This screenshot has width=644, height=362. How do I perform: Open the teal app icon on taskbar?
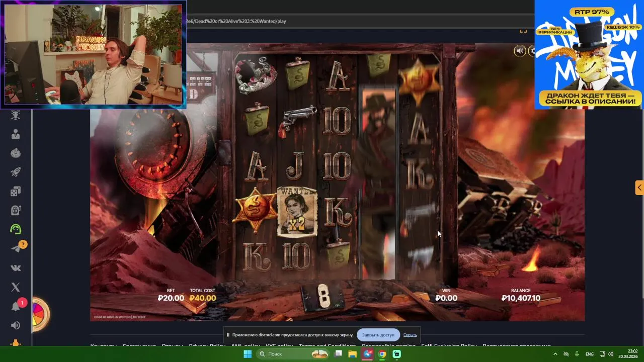397,354
